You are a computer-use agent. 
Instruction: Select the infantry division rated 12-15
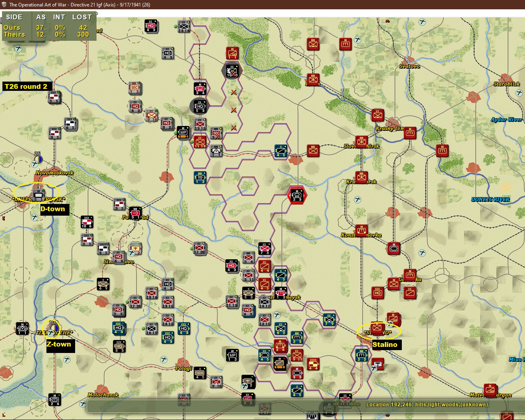pos(265,319)
